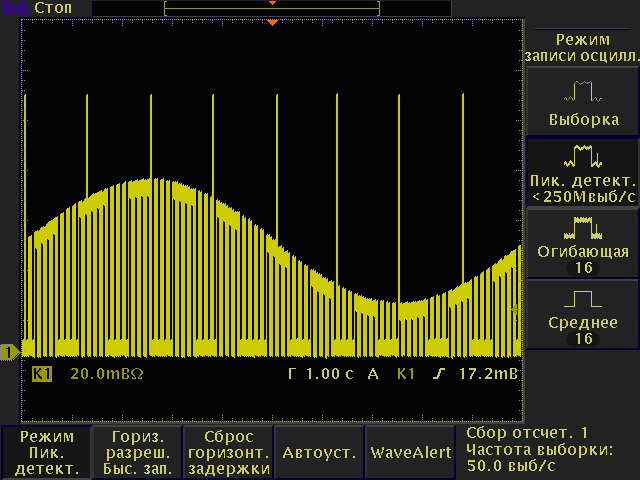Expand the Гориз. разреш. Быс. зап. menu
Viewport: 640px width, 480px height.
(137, 452)
